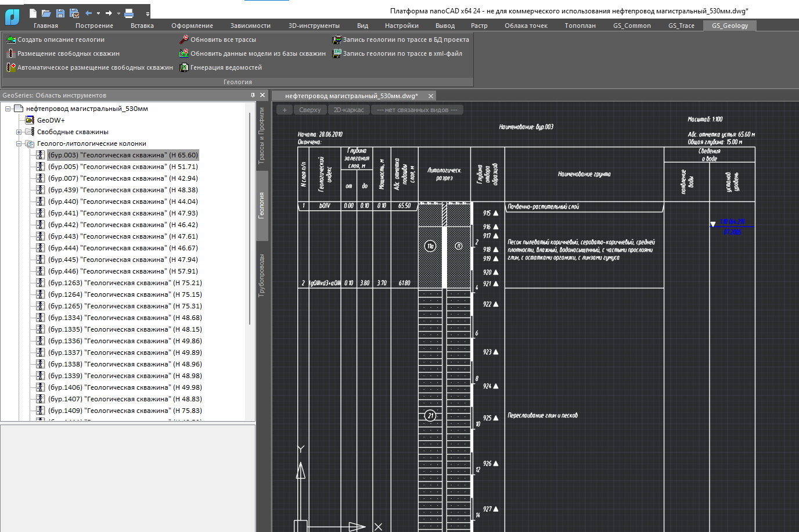799x532 pixels.
Task: Expand the Свободные скважины tree node
Action: [x=19, y=132]
